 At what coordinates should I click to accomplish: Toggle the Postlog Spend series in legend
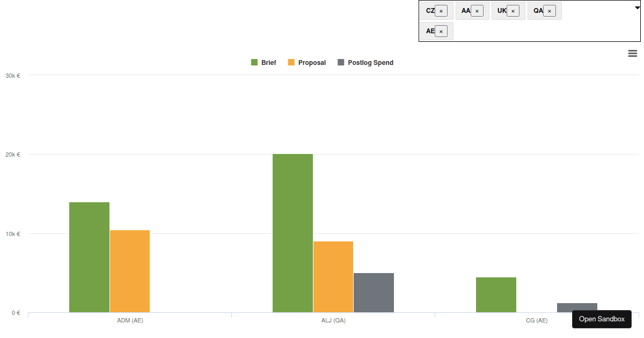click(x=365, y=63)
